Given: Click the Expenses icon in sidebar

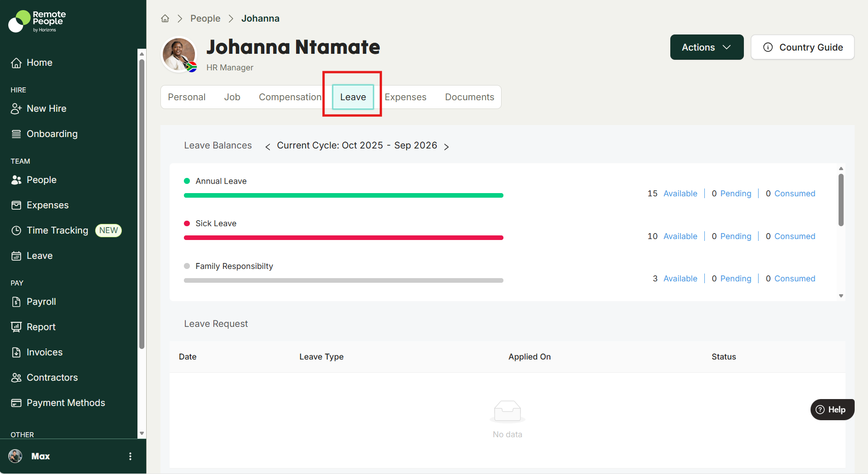Looking at the screenshot, I should pyautogui.click(x=17, y=206).
